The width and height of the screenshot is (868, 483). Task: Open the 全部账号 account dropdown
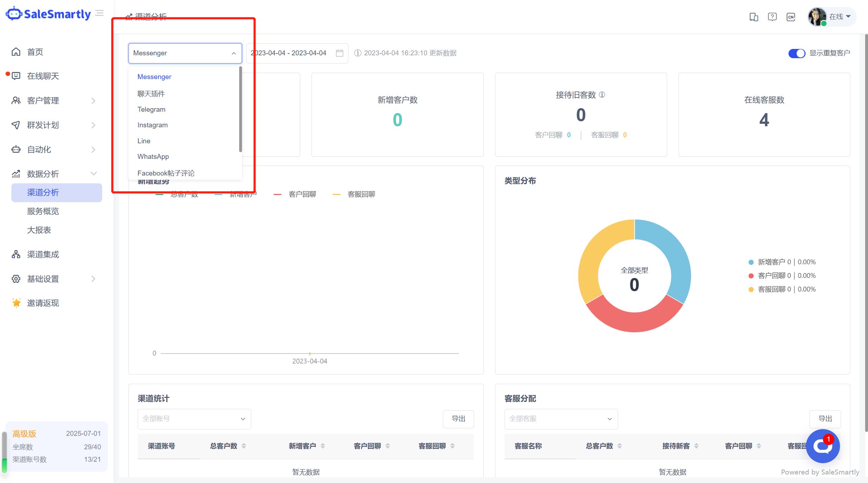tap(194, 419)
